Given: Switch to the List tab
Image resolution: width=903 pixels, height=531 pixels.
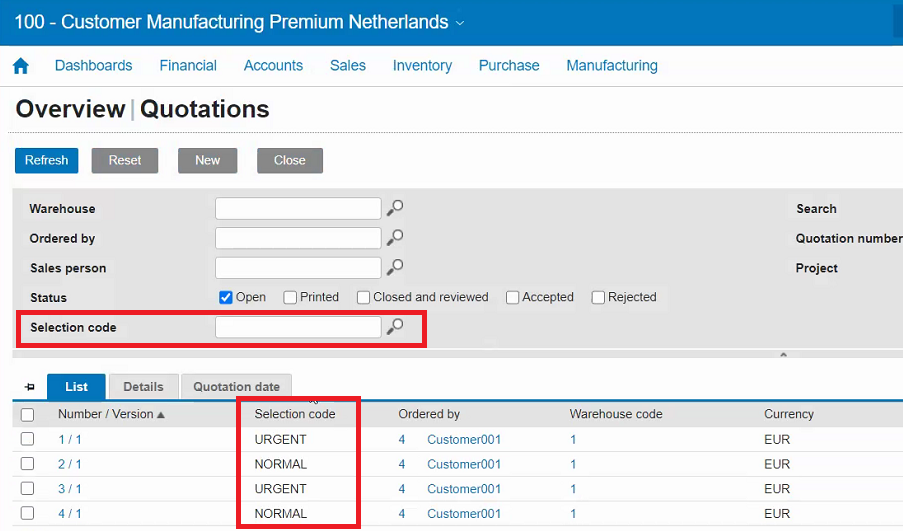Looking at the screenshot, I should click(x=76, y=386).
